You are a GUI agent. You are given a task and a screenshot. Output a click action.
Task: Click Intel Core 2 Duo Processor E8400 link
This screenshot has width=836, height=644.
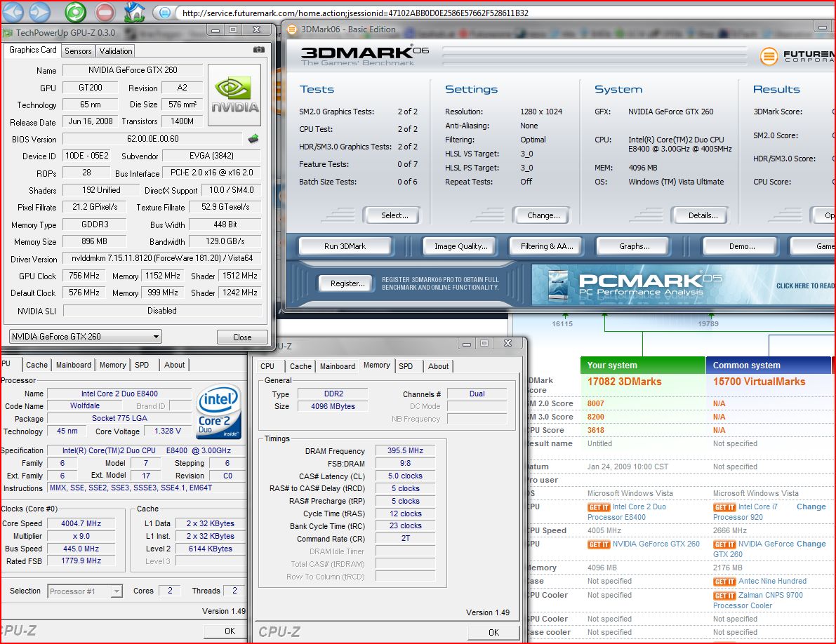pos(627,512)
